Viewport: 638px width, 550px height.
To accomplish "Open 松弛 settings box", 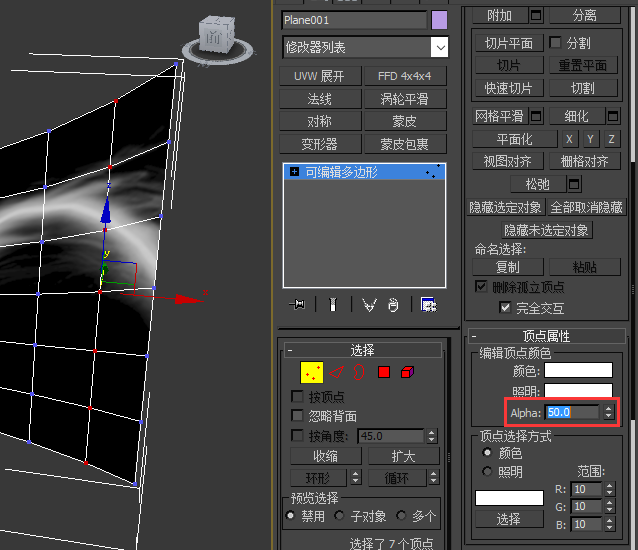I will pyautogui.click(x=574, y=184).
